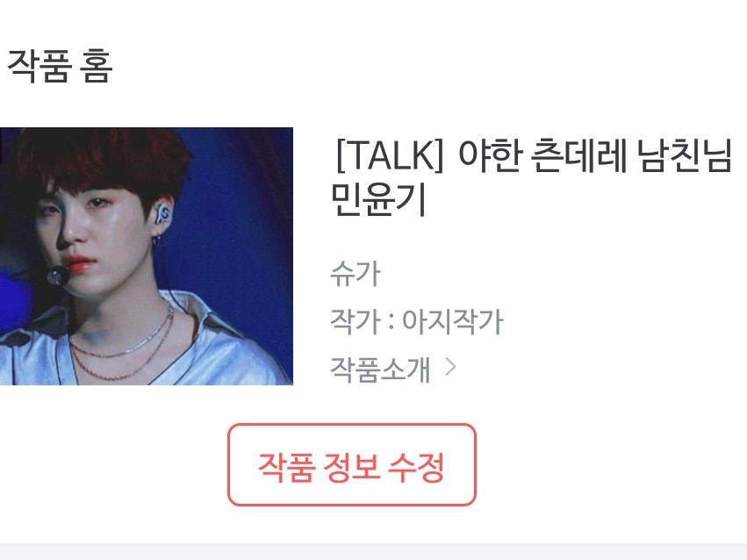Go to 작품 홈 from the header text

tap(60, 66)
